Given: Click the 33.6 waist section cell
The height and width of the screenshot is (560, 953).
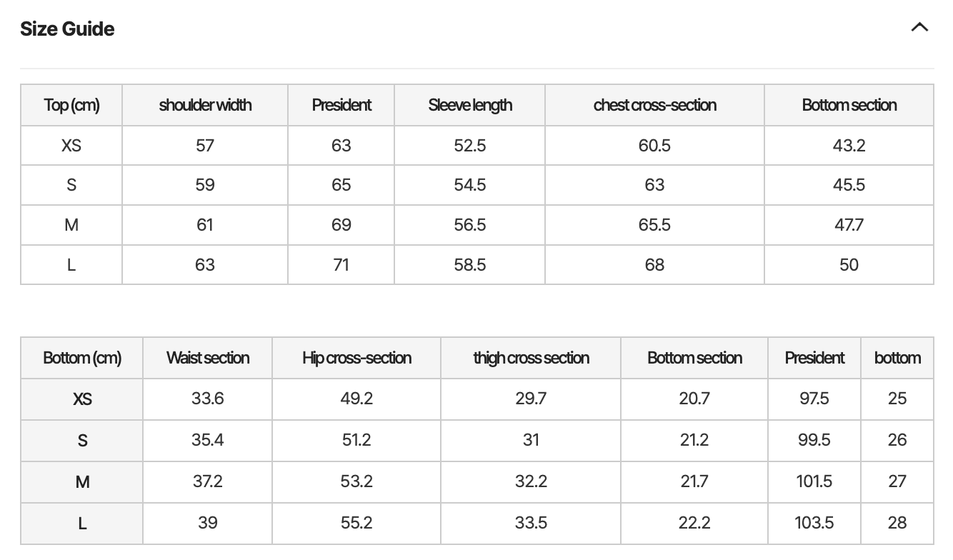Looking at the screenshot, I should [208, 399].
